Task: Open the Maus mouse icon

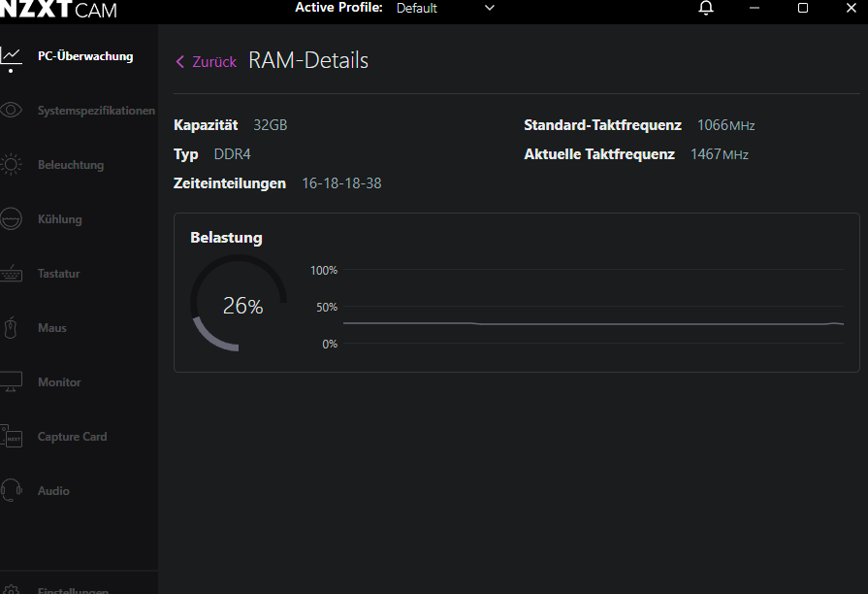Action: click(x=11, y=328)
